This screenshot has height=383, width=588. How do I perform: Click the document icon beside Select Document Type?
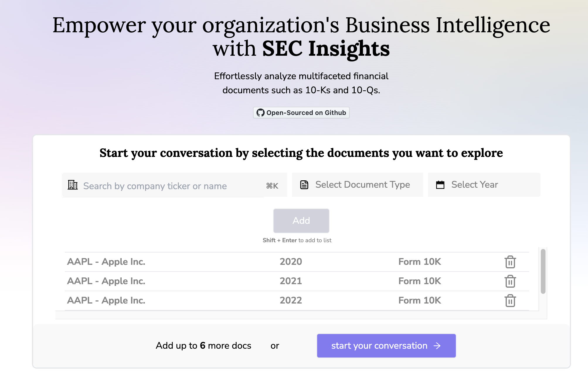pos(304,185)
